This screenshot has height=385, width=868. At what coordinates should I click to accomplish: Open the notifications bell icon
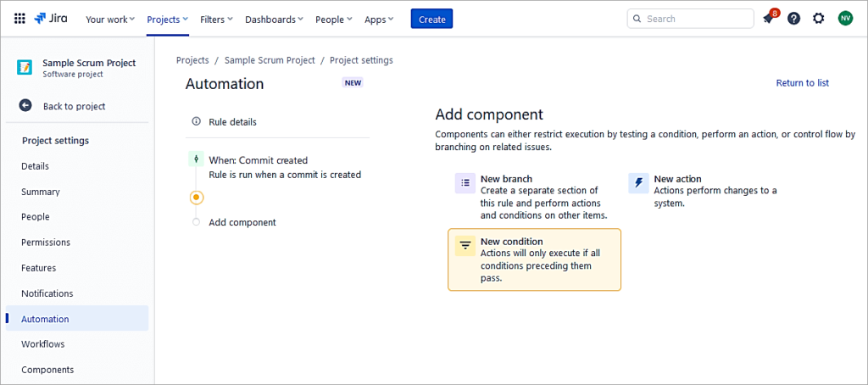coord(768,19)
